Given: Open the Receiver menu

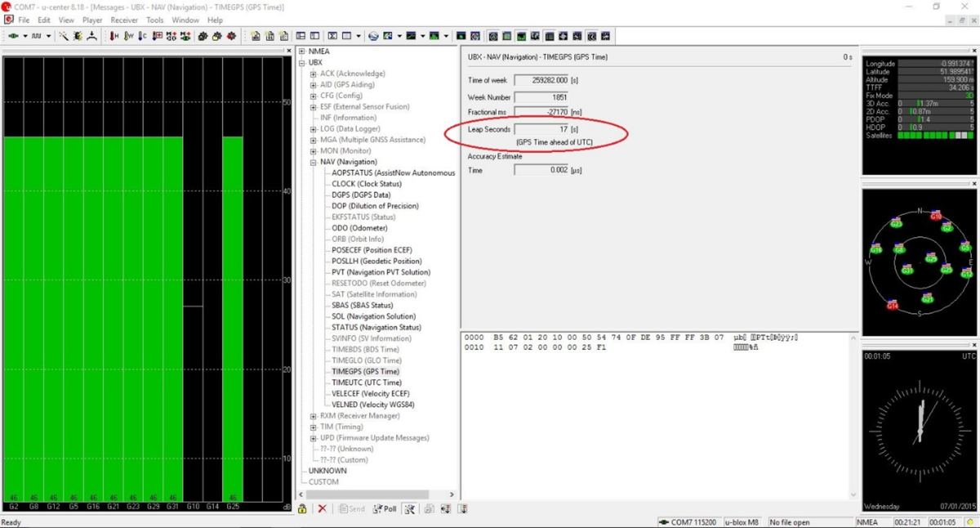Looking at the screenshot, I should (x=124, y=20).
